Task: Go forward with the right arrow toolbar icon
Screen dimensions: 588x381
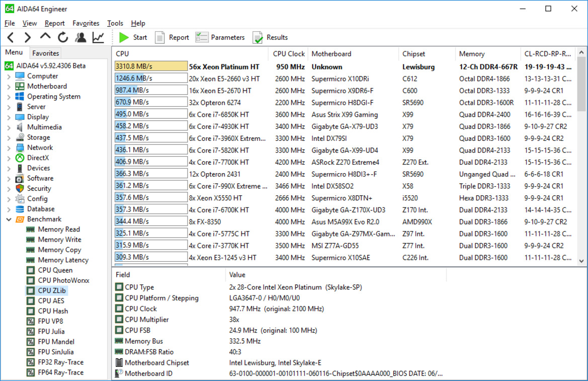Action: [x=27, y=37]
